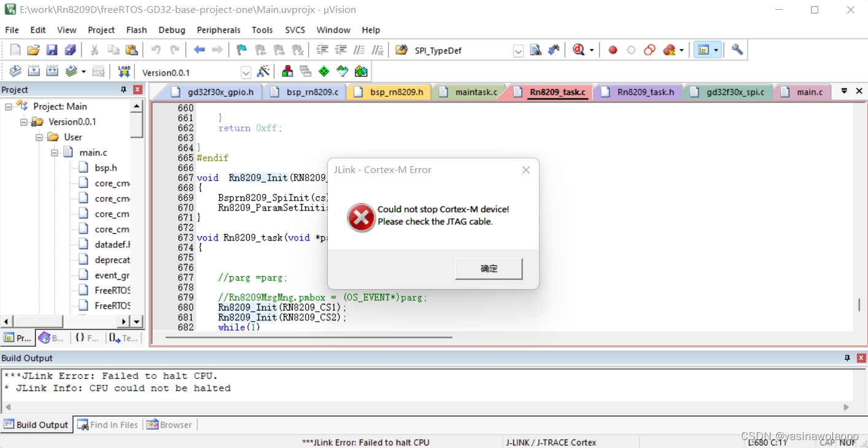Open Options for Target via the magic wand icon
Screen dimensions: 868x448
pyautogui.click(x=263, y=71)
